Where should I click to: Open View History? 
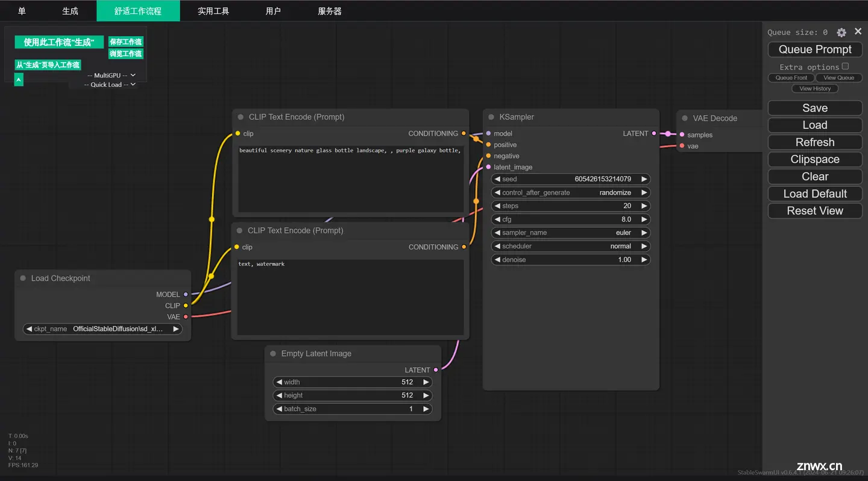click(x=815, y=89)
